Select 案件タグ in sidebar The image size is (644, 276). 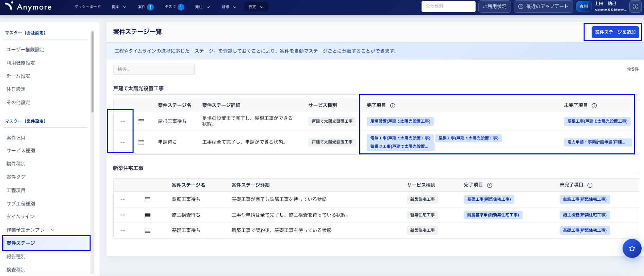[16, 177]
